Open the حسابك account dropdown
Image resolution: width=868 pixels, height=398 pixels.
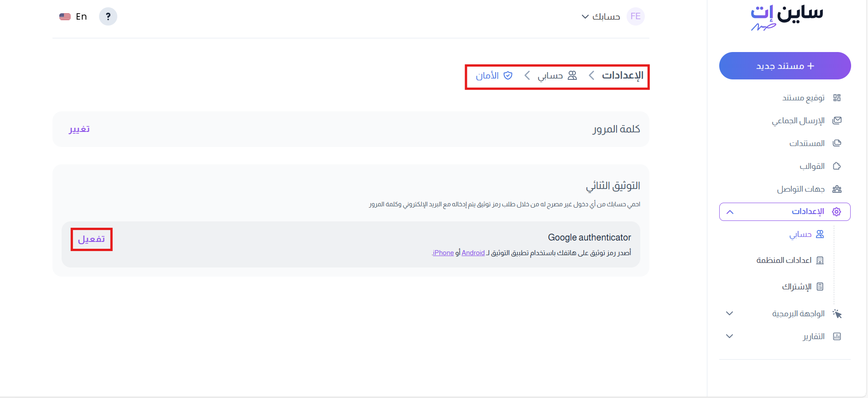(x=601, y=17)
